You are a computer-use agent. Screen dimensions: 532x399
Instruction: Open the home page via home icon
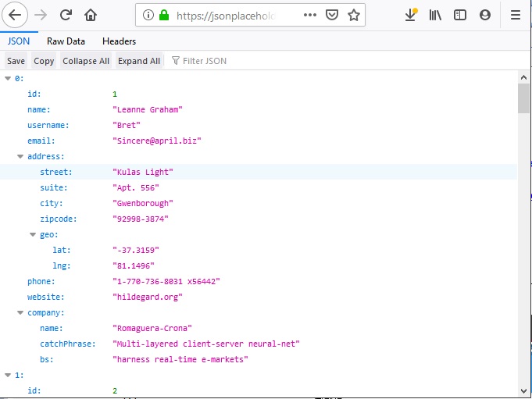(x=91, y=15)
